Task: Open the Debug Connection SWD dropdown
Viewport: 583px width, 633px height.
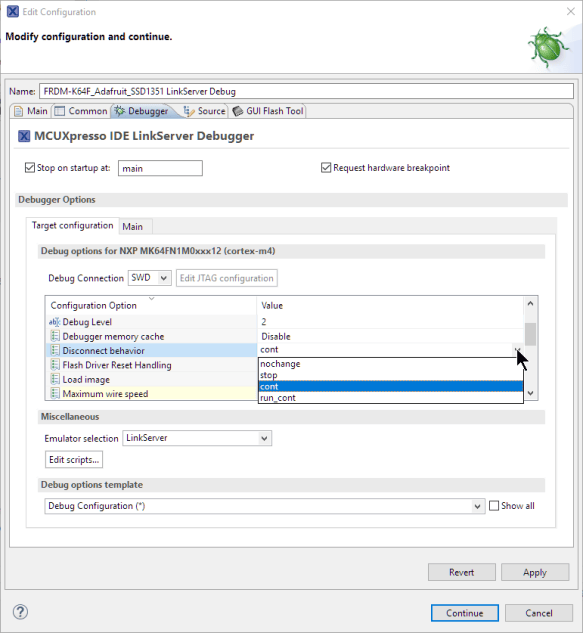Action: (x=150, y=278)
